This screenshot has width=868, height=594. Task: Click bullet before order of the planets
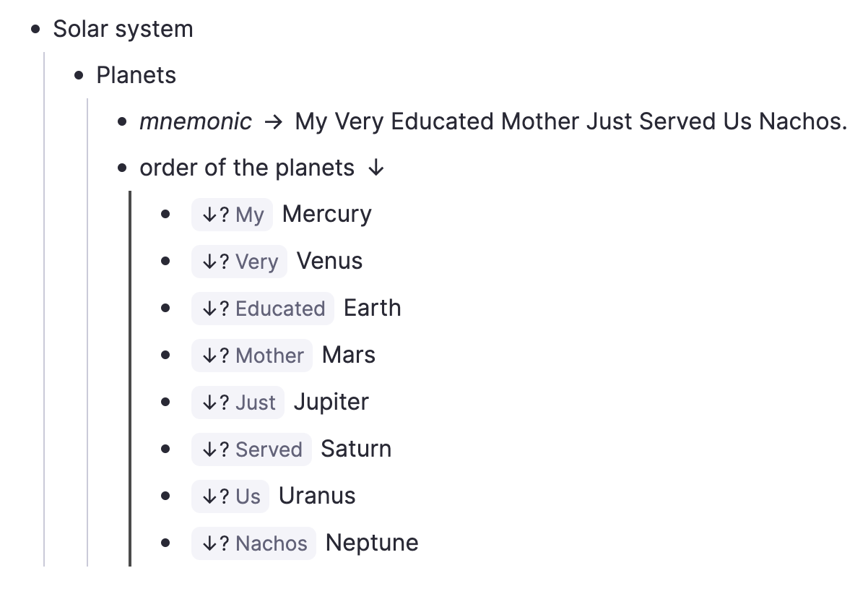(x=123, y=168)
